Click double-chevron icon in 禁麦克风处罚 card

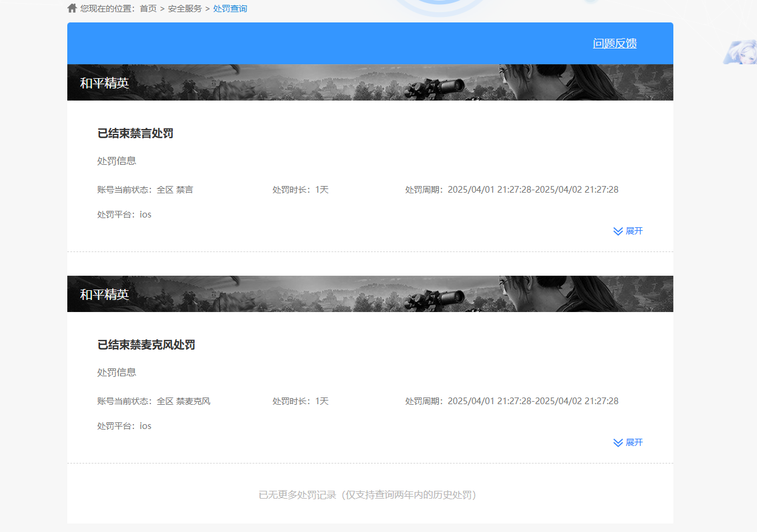click(618, 443)
